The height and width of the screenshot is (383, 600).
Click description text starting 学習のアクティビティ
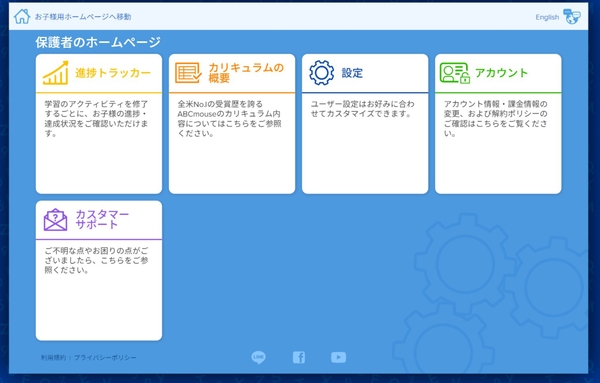coord(96,119)
